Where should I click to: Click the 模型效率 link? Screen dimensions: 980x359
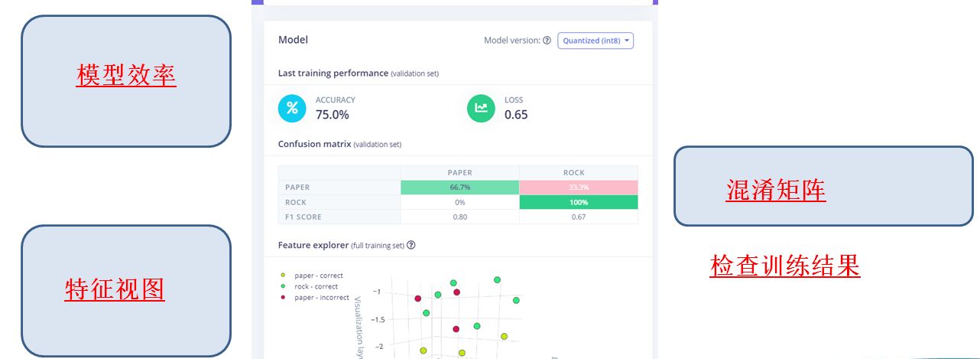[126, 75]
